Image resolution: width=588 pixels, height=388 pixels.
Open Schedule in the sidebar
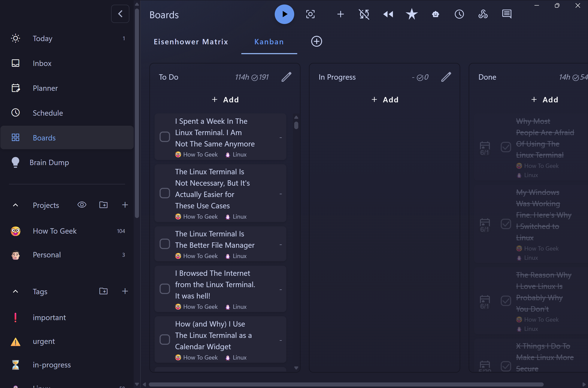point(67,113)
